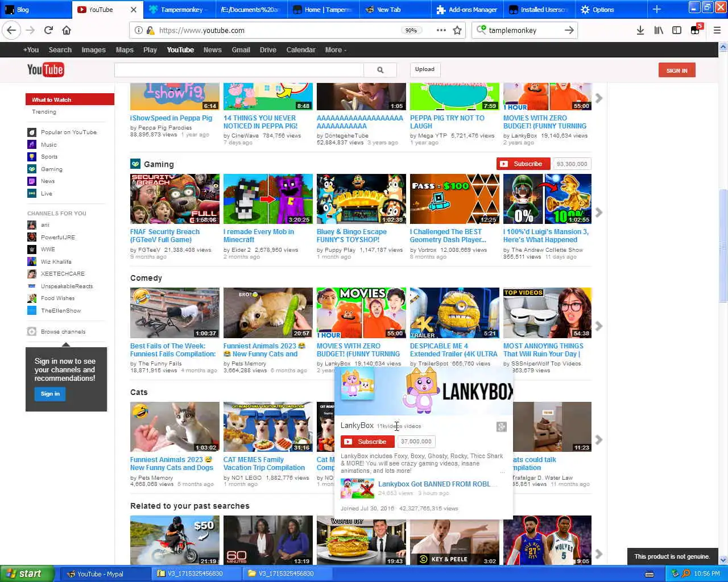Screen dimensions: 728x582
Task: Open the Popular on YouTube sidebar item
Action: [x=63, y=132]
